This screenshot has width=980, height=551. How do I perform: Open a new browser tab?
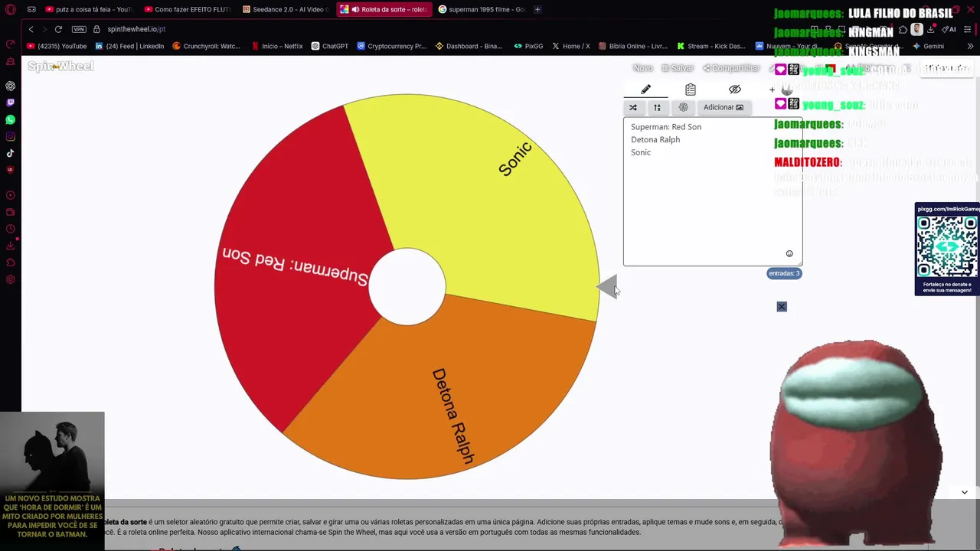pyautogui.click(x=537, y=9)
